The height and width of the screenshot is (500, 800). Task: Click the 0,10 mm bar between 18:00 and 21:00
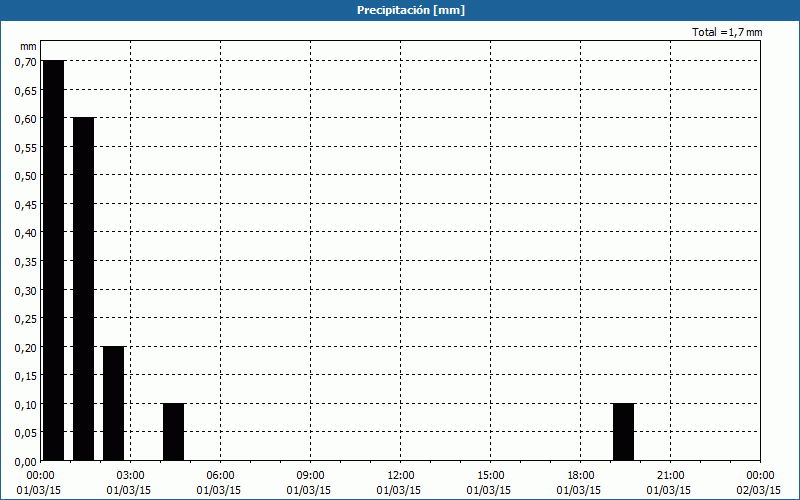(x=623, y=432)
